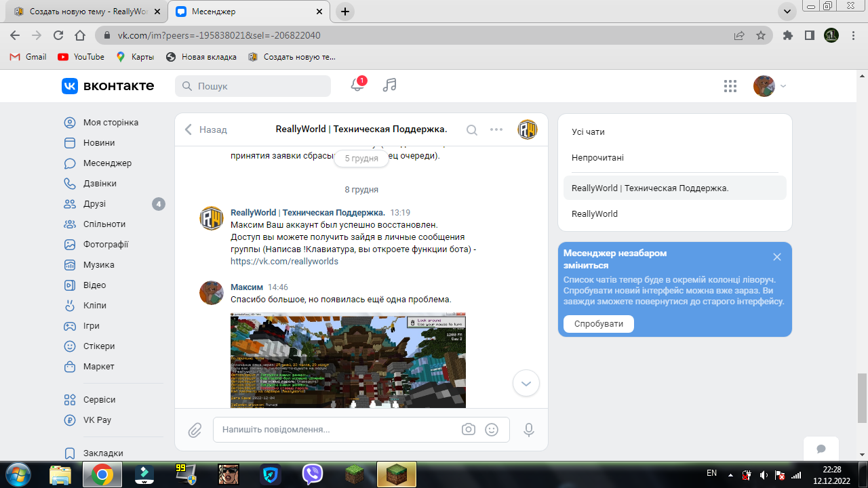The height and width of the screenshot is (488, 868).
Task: Open Viber from the taskbar
Action: click(313, 474)
